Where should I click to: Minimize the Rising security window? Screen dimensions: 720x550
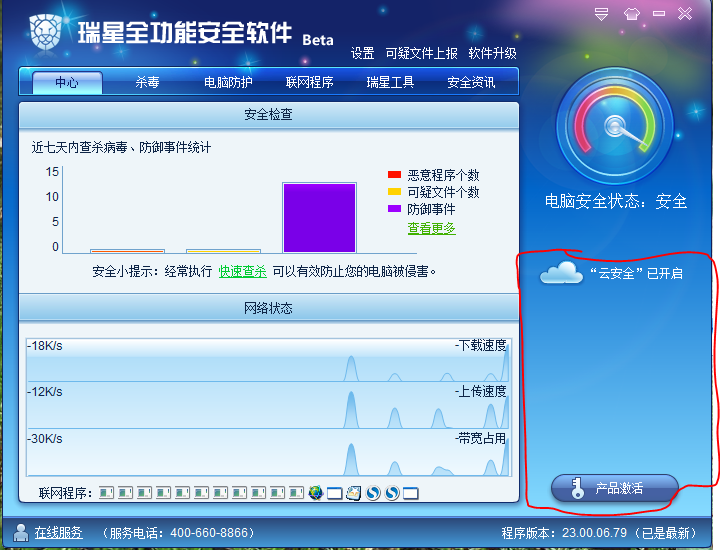tap(659, 14)
